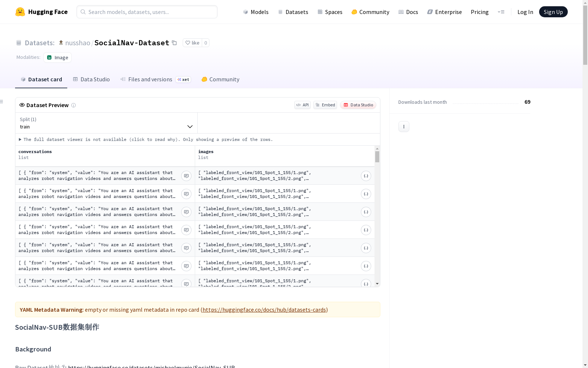Screen dimensions: 588x368
Task: Open the Pricing page
Action: pos(480,12)
